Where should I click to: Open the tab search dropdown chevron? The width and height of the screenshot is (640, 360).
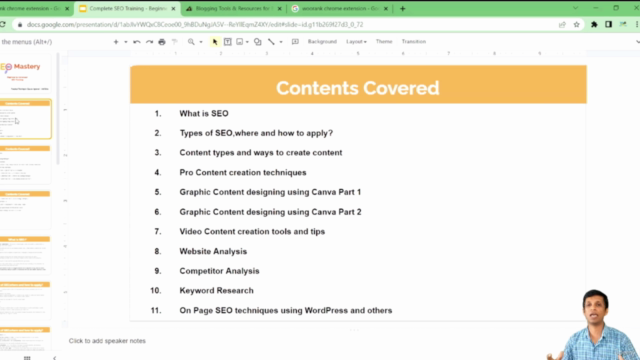(x=575, y=8)
